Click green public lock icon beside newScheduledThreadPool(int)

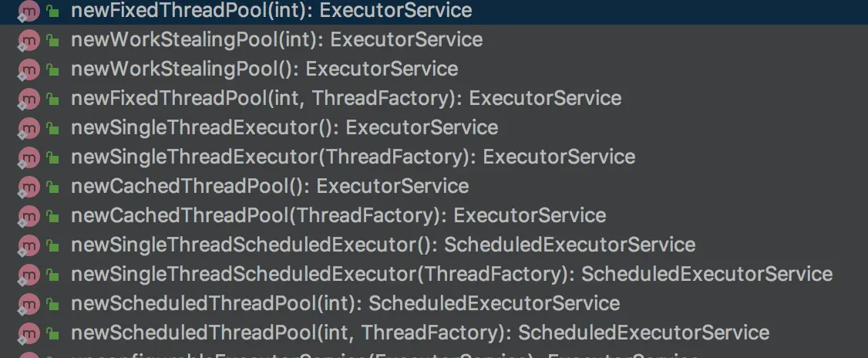[x=52, y=304]
